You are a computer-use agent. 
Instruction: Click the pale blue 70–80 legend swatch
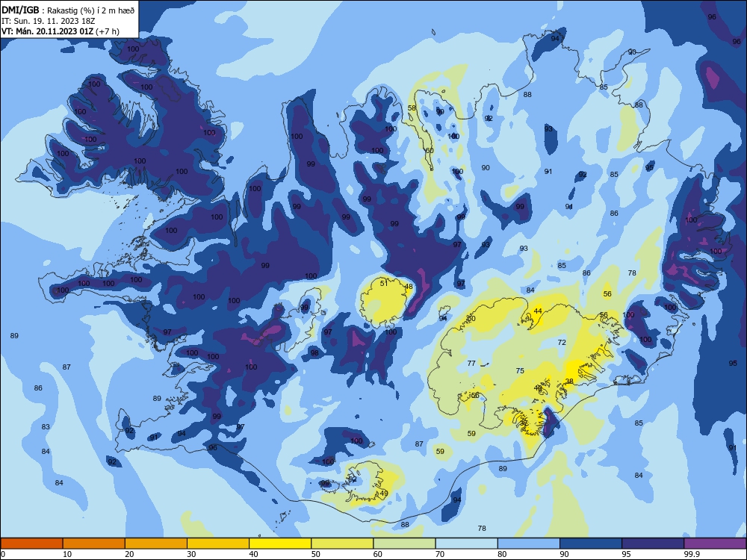click(466, 544)
